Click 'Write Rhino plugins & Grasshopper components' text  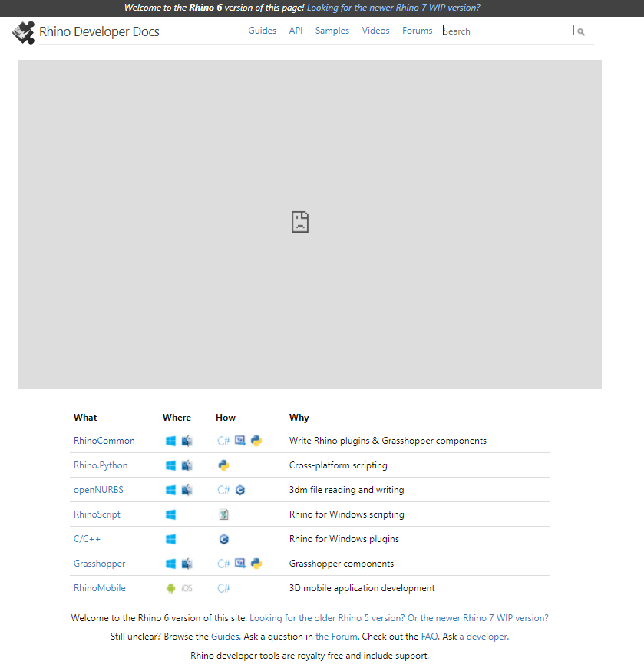pos(388,441)
